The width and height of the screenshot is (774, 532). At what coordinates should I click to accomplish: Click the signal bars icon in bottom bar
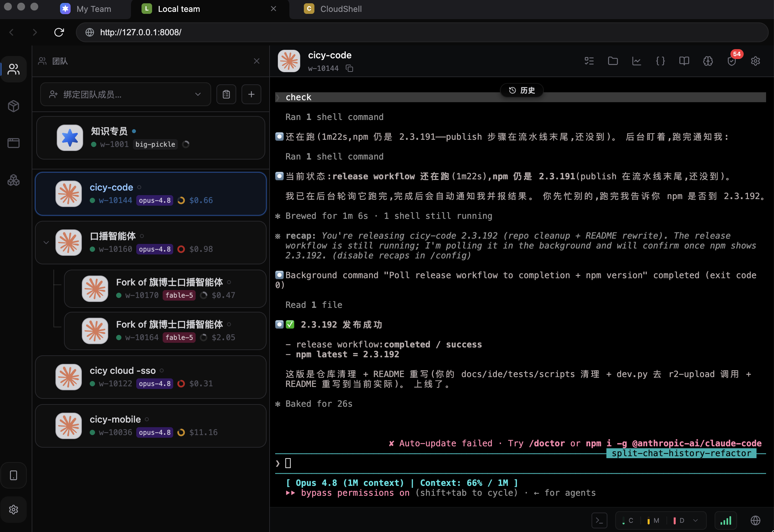pyautogui.click(x=726, y=520)
